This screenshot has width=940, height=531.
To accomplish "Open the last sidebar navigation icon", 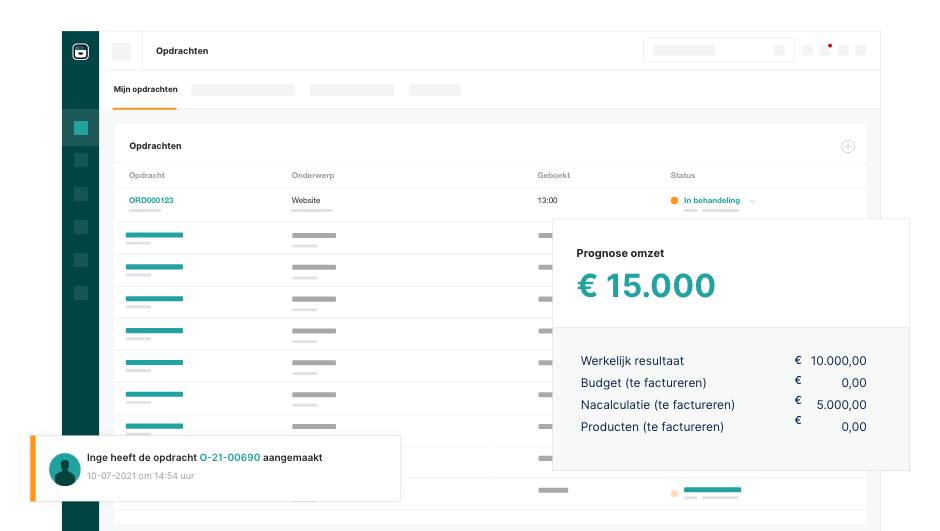I will point(81,293).
